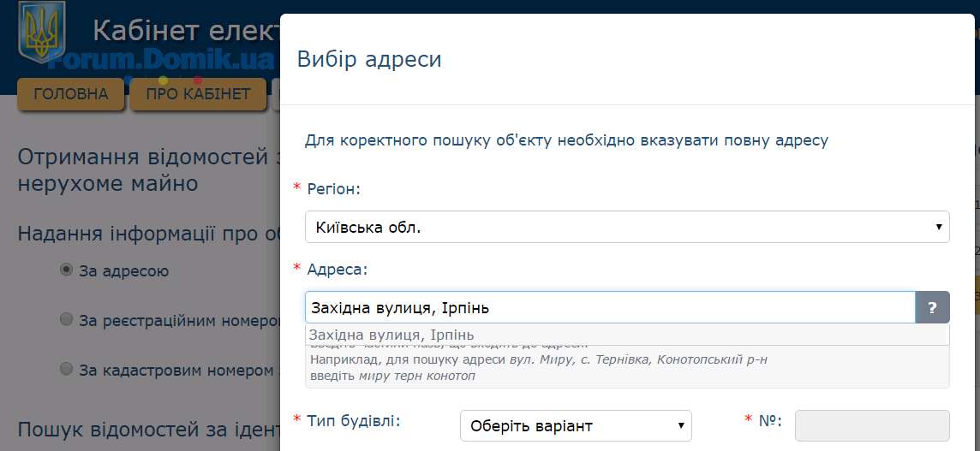Click the Надання інформації про heading

(149, 234)
